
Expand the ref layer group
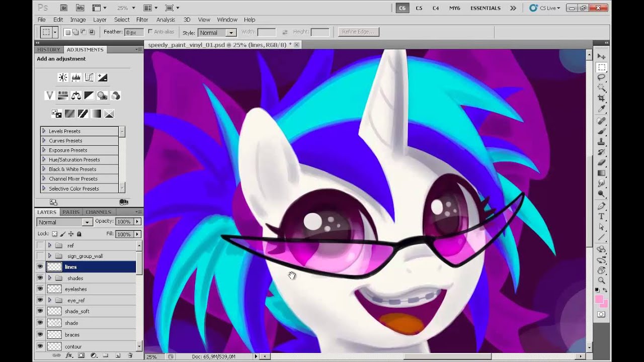tap(49, 245)
